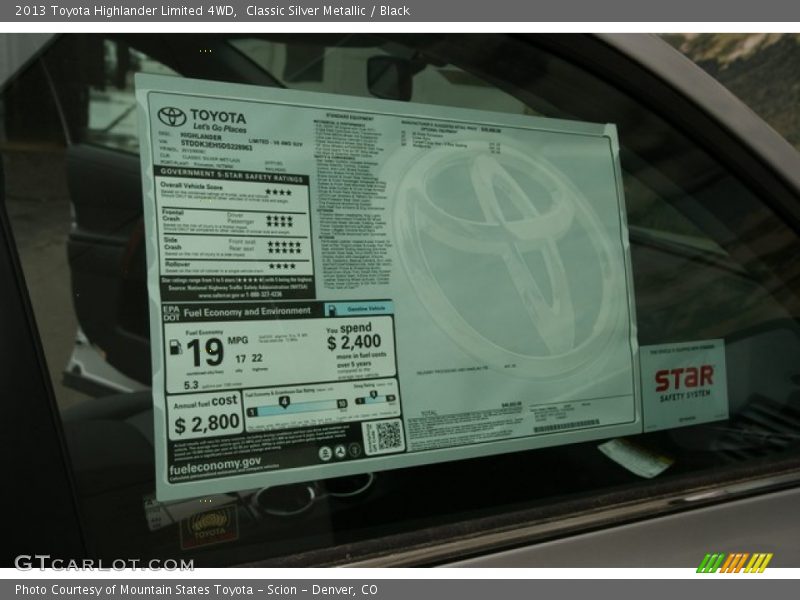Click the Annual fuel cost $2,800 box
This screenshot has height=600, width=800.
pos(207,415)
